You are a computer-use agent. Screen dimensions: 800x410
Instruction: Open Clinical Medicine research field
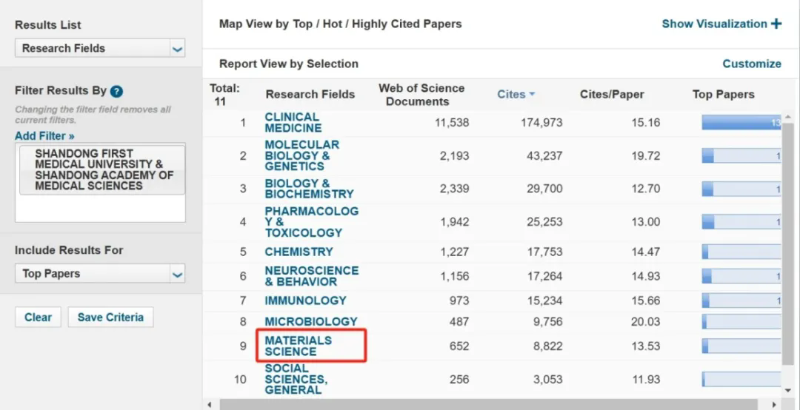tap(292, 123)
